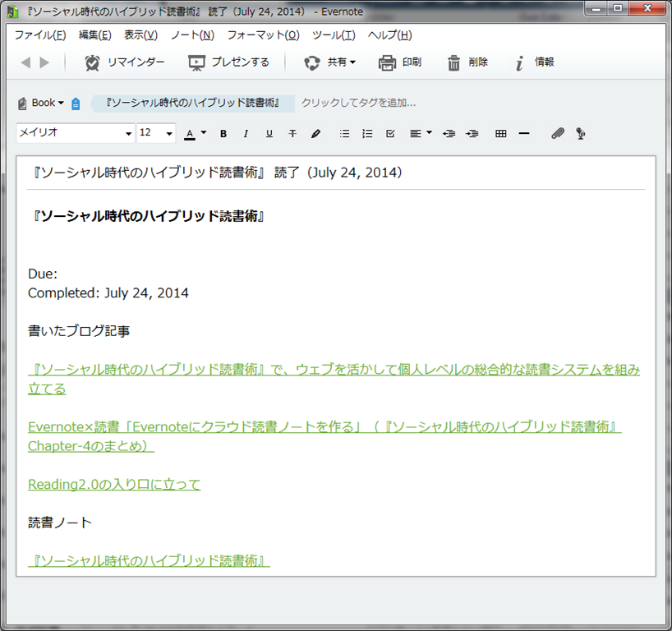Open the ノート(N) menu
The height and width of the screenshot is (631, 672).
click(192, 35)
